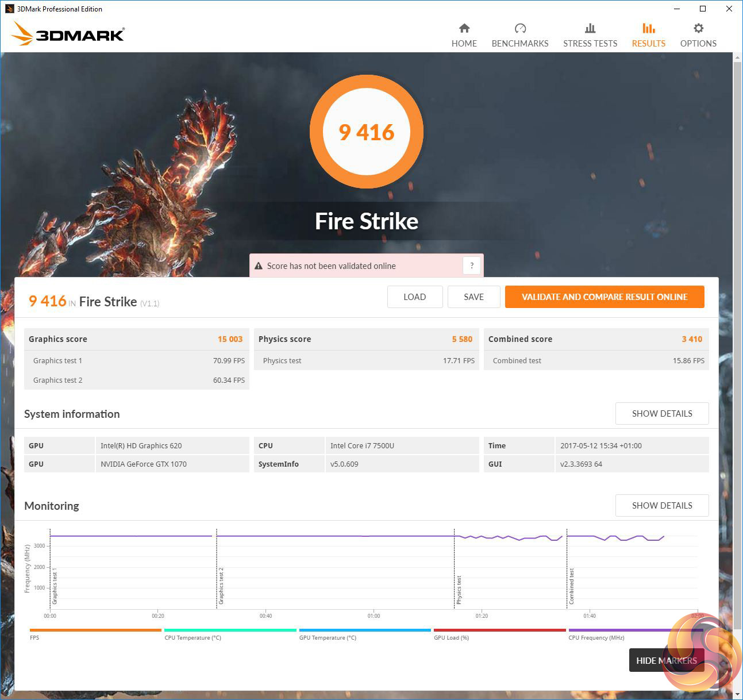This screenshot has width=743, height=700.
Task: Click the question mark help icon
Action: pyautogui.click(x=472, y=266)
